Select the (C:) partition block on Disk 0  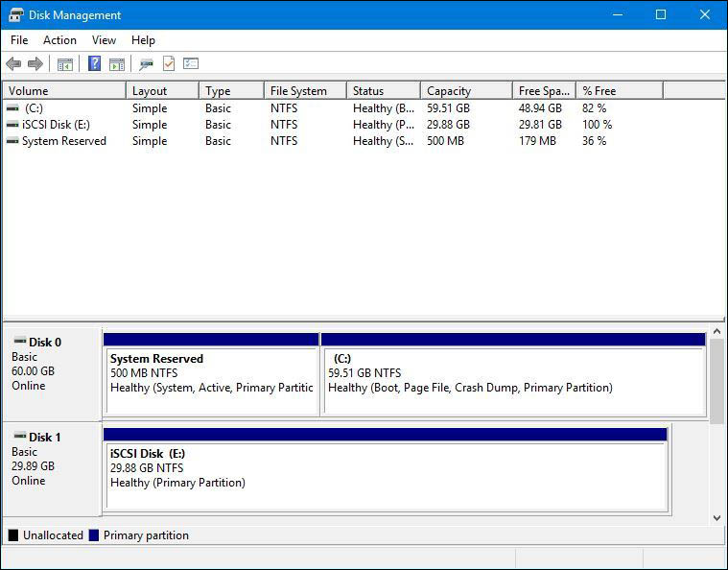pos(513,373)
